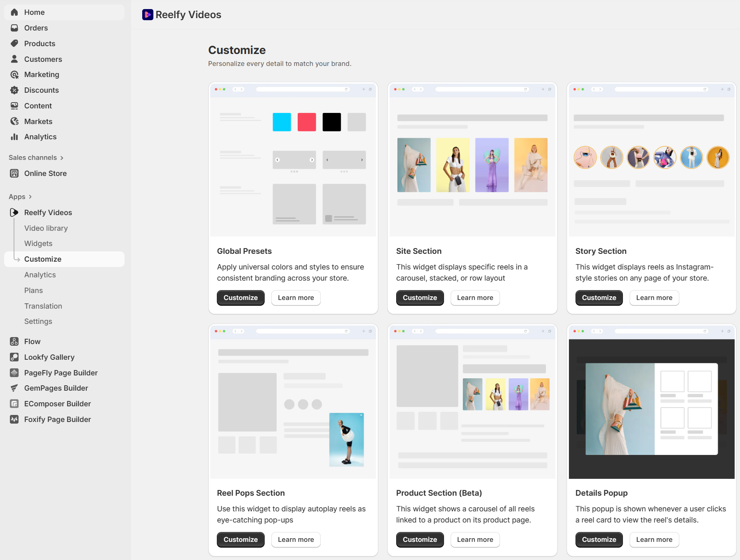
Task: Click the Site Section preview image
Action: click(x=472, y=159)
